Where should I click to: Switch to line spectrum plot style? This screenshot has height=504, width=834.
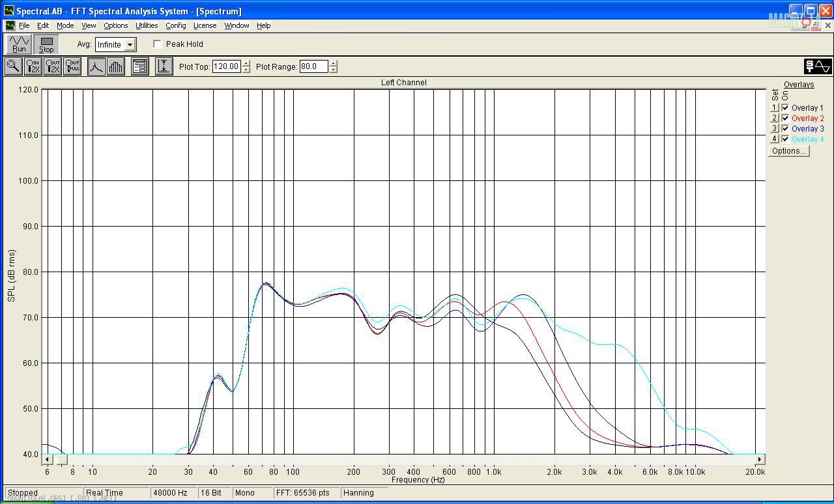click(x=96, y=66)
